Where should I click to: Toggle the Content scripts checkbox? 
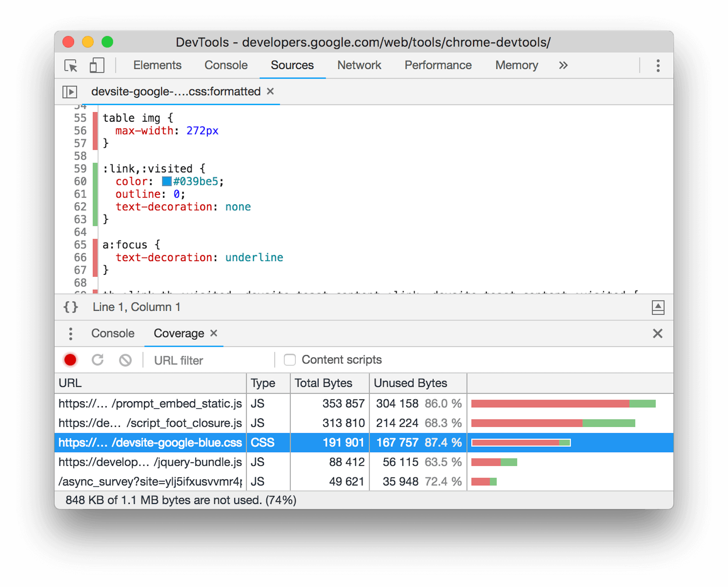[x=289, y=359]
